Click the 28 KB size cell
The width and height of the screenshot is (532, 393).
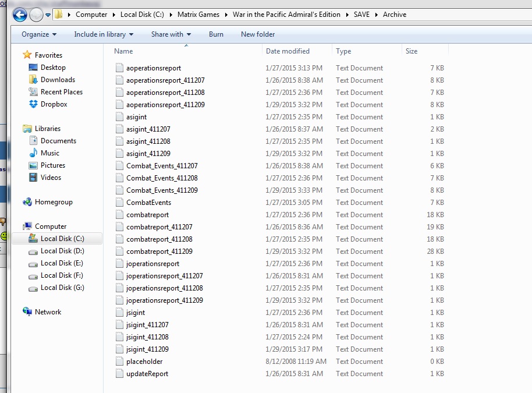tap(435, 251)
